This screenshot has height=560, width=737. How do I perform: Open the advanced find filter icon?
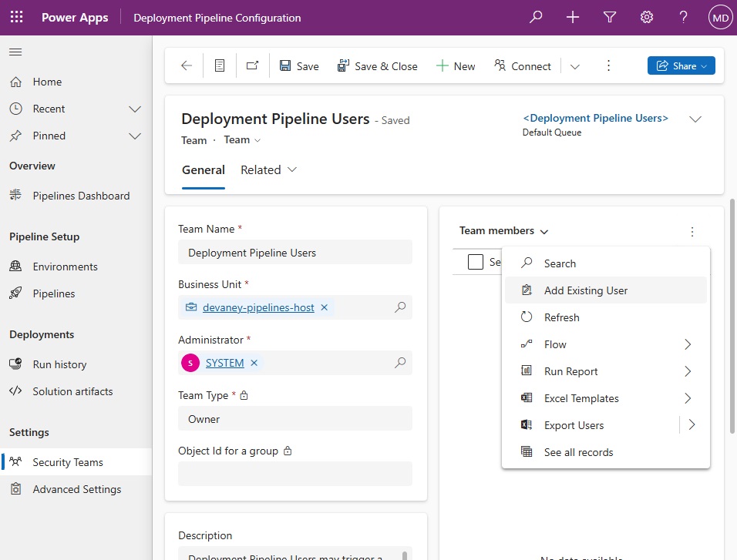tap(610, 18)
